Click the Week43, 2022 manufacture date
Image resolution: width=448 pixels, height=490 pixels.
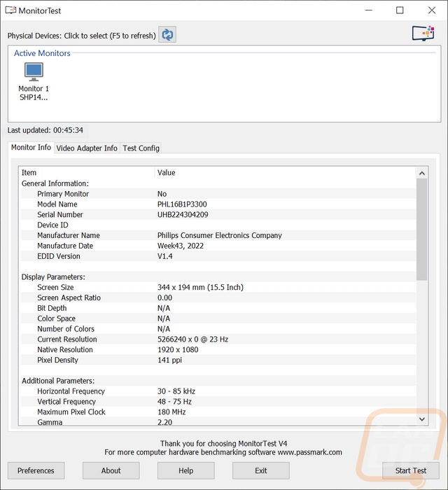181,246
